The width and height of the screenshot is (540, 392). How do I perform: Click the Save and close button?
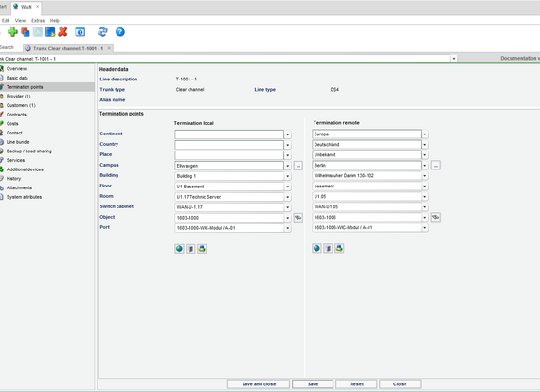click(259, 384)
